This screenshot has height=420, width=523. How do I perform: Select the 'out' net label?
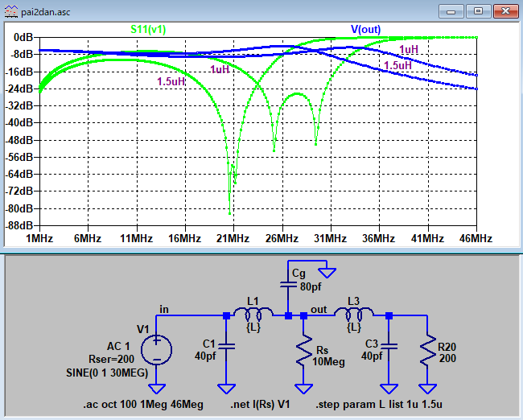[319, 308]
